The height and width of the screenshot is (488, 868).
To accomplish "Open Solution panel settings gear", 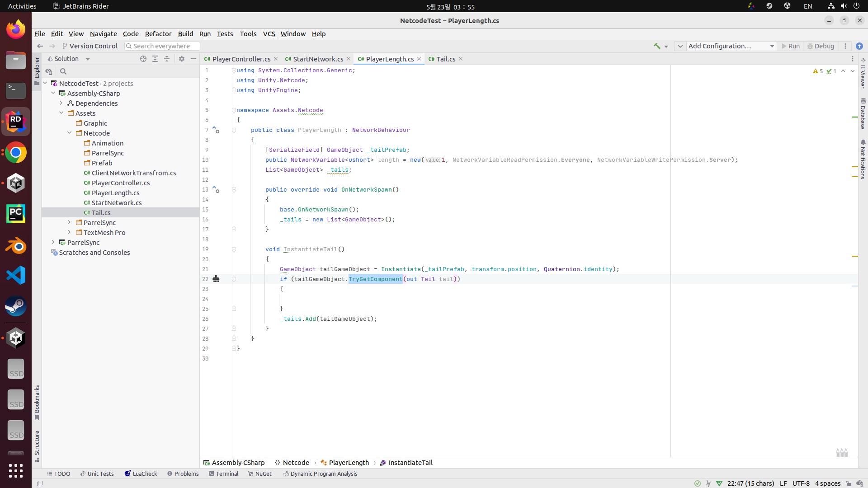I will click(182, 59).
